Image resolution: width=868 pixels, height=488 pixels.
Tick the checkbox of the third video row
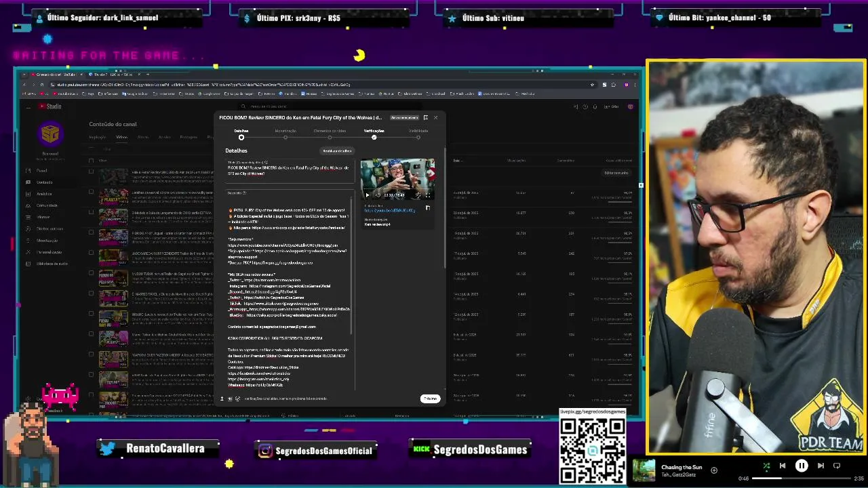[91, 213]
